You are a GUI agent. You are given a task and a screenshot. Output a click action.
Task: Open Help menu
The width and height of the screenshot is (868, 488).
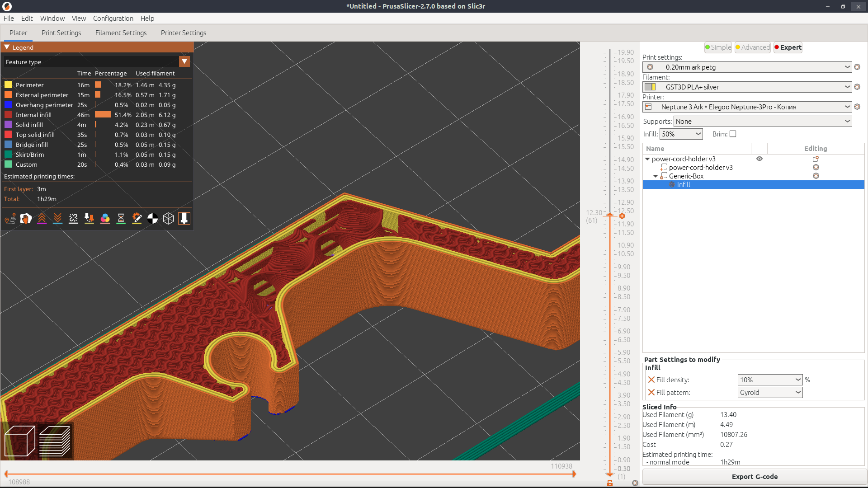pos(147,18)
